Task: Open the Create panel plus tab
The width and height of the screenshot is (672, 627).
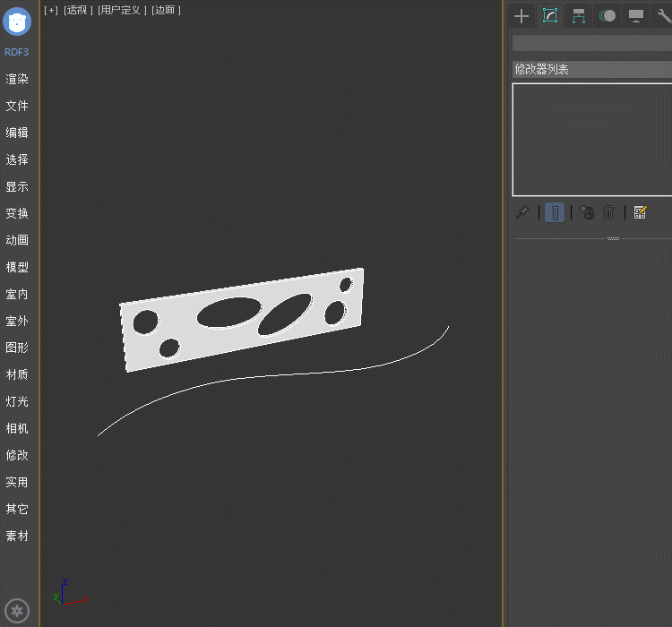Action: click(521, 16)
